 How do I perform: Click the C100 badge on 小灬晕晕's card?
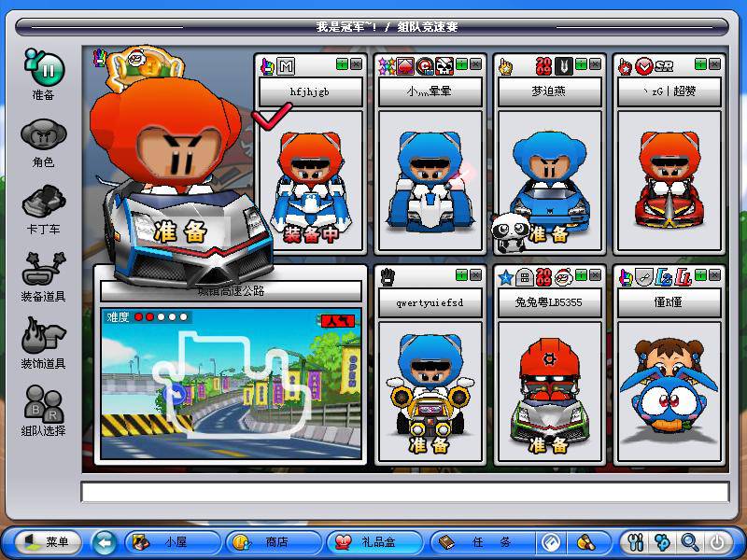pos(425,66)
